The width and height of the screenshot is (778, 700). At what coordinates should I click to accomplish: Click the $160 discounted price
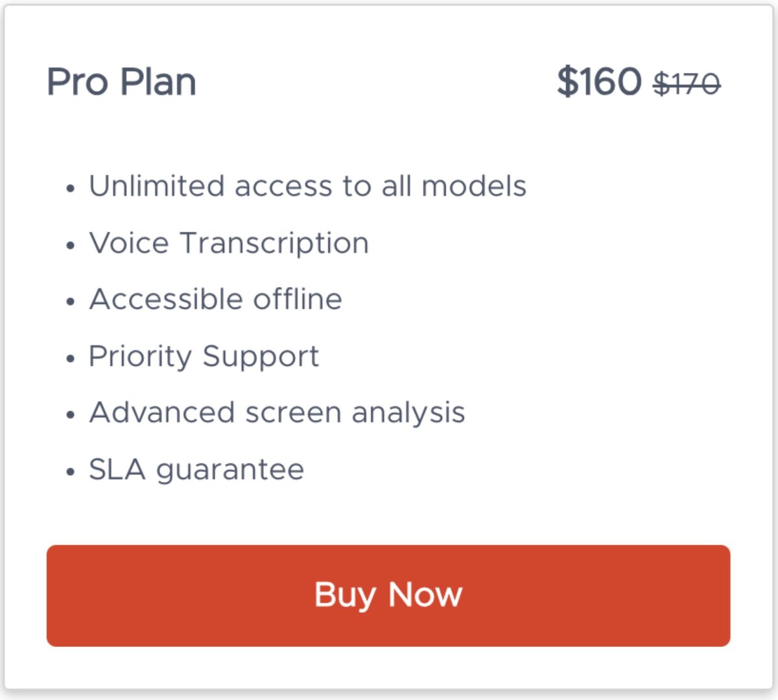(599, 82)
